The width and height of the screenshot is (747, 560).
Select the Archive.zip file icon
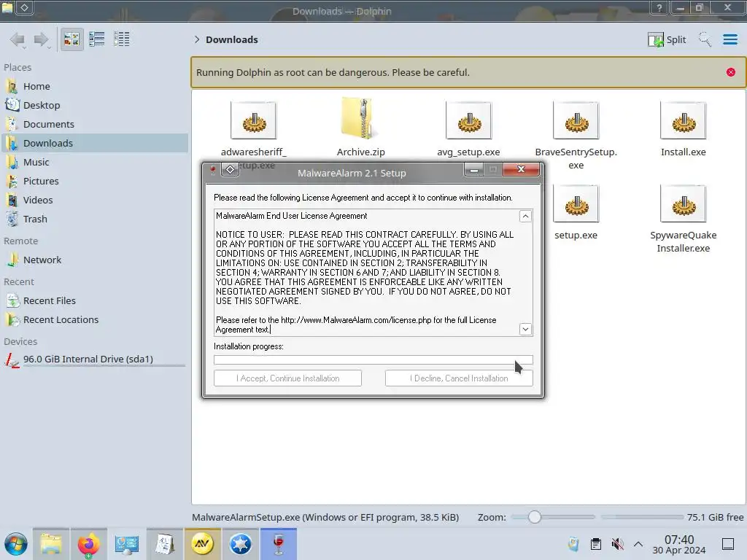coord(360,119)
